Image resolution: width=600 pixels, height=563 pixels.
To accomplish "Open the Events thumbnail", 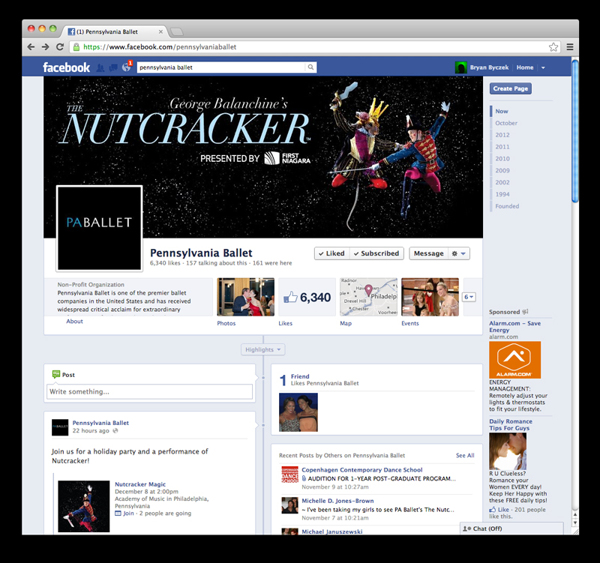I will point(430,297).
